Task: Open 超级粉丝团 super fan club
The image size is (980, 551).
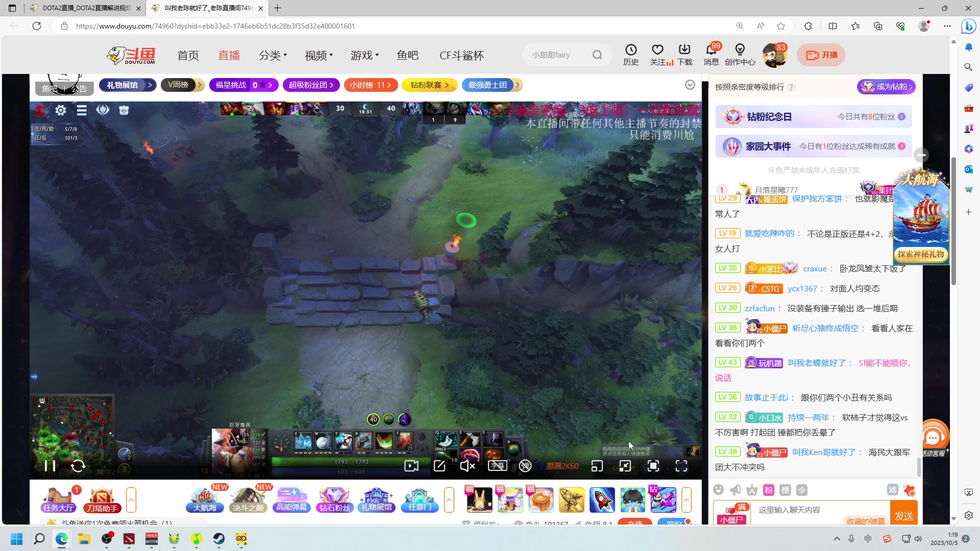Action: (x=311, y=85)
